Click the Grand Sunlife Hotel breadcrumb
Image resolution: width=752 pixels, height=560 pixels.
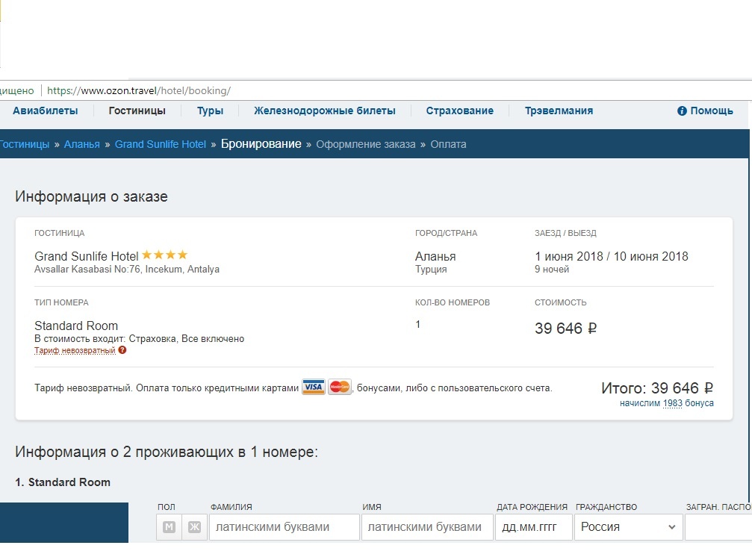(161, 144)
